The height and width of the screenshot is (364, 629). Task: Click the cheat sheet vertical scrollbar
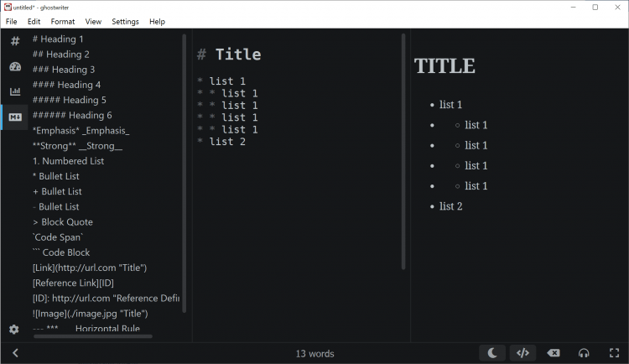coord(185,173)
